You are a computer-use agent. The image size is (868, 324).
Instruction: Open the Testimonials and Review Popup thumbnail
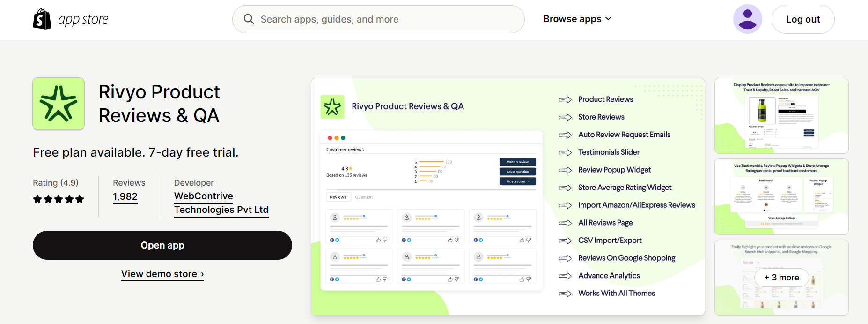point(781,197)
